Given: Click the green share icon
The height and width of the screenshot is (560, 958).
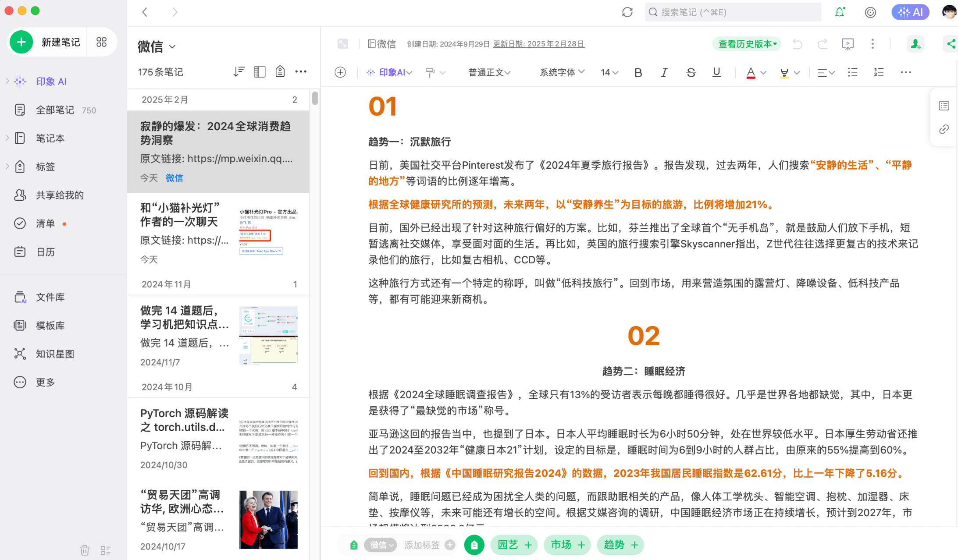Looking at the screenshot, I should click(951, 44).
